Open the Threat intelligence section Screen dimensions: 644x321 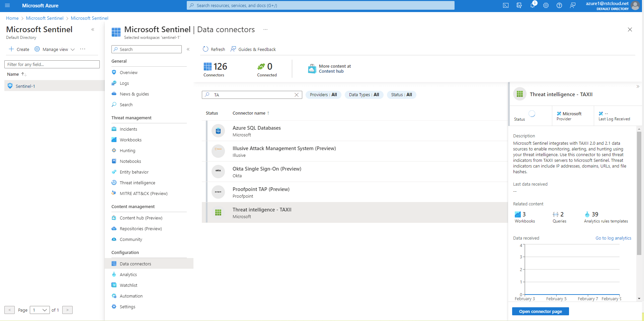tap(137, 182)
